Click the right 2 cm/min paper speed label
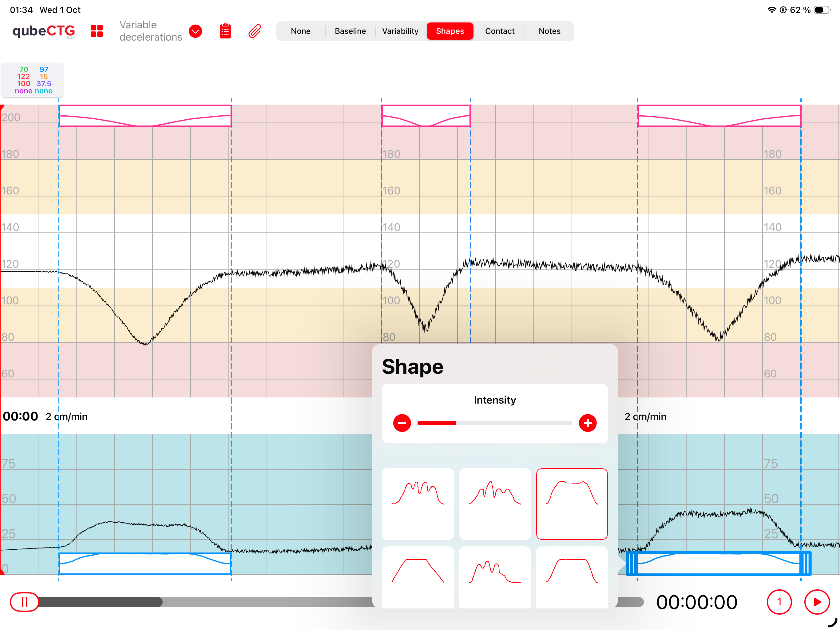Screen dimensions: 840x630 coord(645,417)
